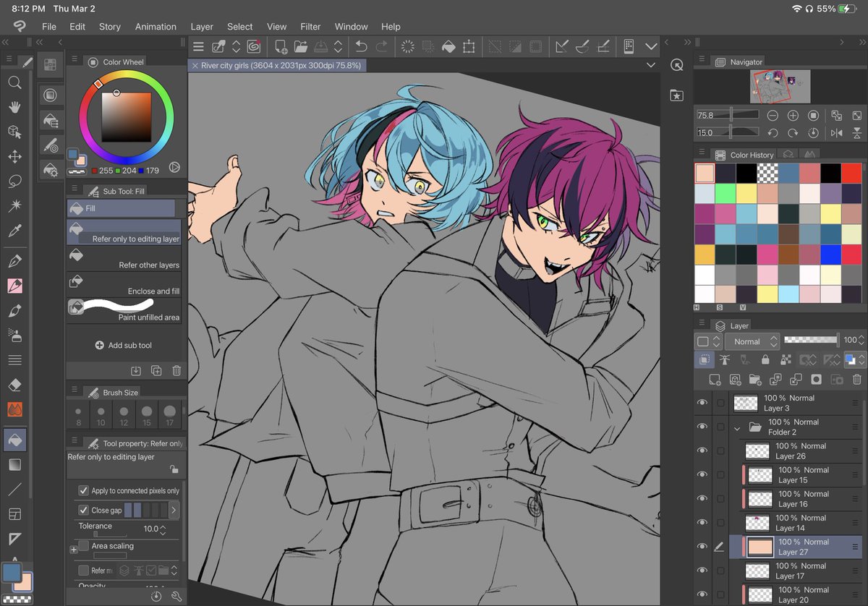
Task: Open the Filter menu
Action: coord(310,27)
